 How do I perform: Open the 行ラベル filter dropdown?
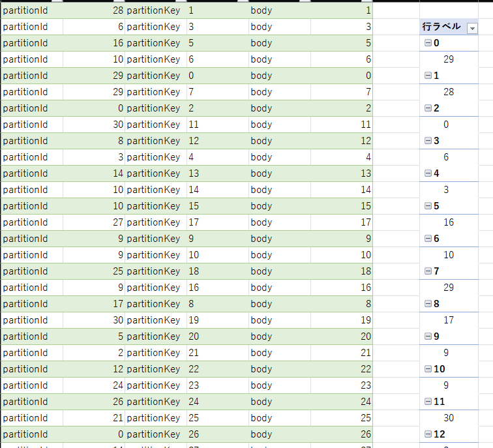pos(472,28)
